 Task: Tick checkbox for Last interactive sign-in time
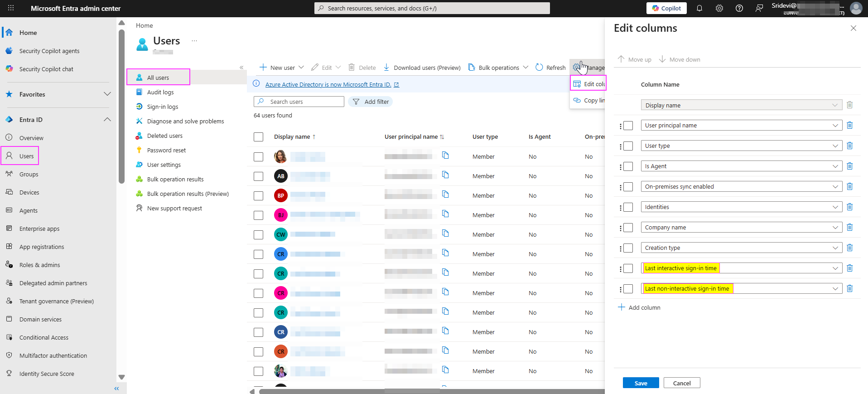(628, 268)
